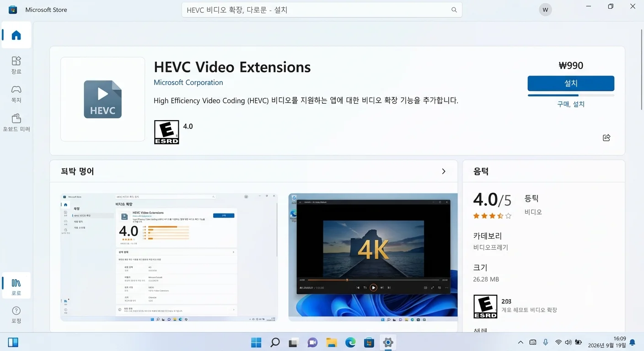Click the 4.0/5 rating score
Screen dimensions: 644x351
[x=492, y=200]
